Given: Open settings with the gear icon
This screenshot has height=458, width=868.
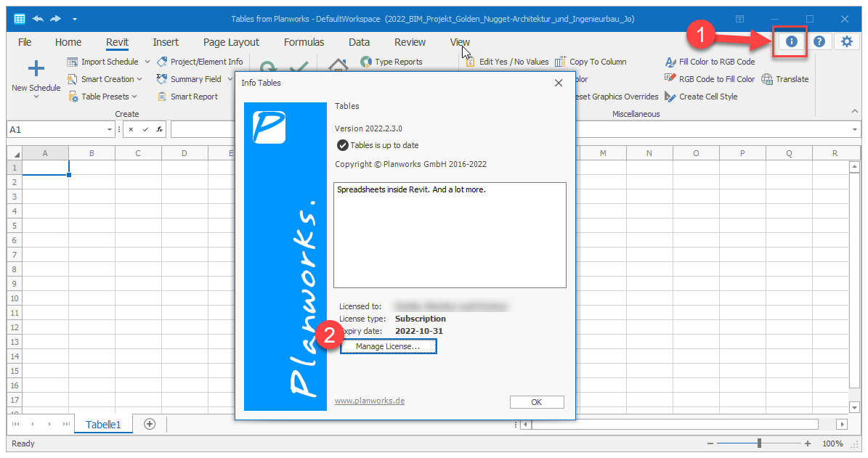Looking at the screenshot, I should click(x=847, y=41).
